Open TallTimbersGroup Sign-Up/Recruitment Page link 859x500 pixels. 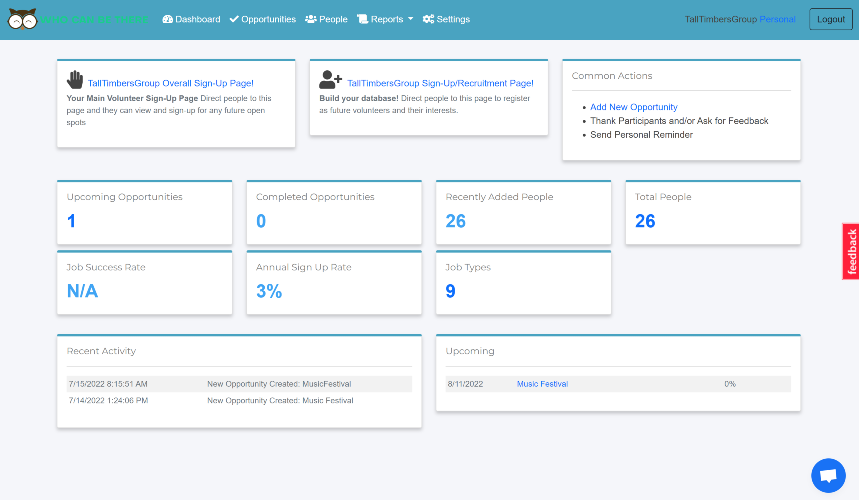[x=440, y=83]
